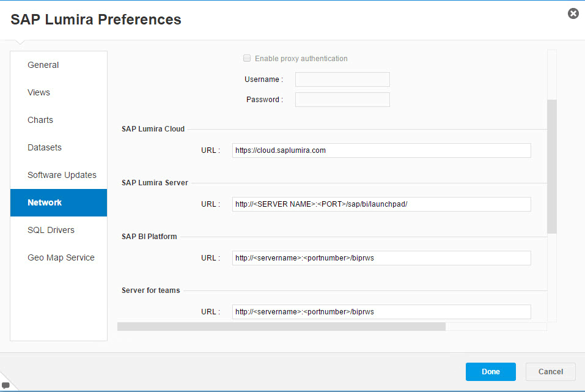Switch to the Views tab
This screenshot has width=585, height=392.
tap(39, 92)
